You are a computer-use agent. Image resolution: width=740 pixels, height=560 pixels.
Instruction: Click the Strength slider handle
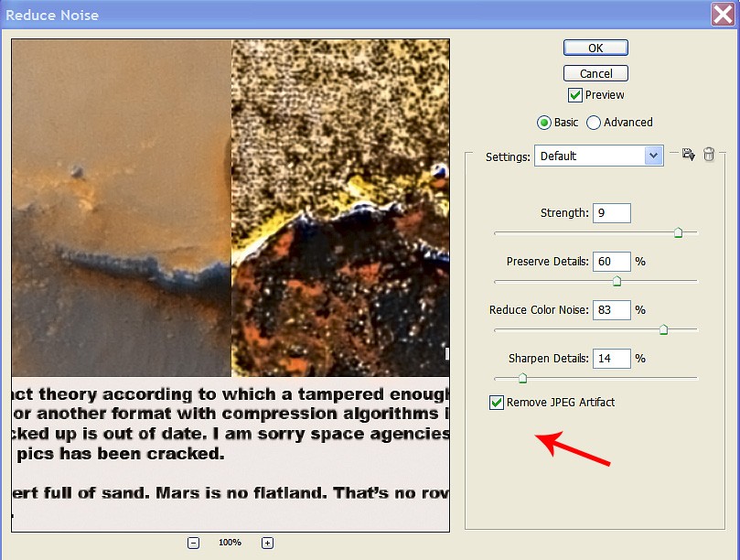678,233
